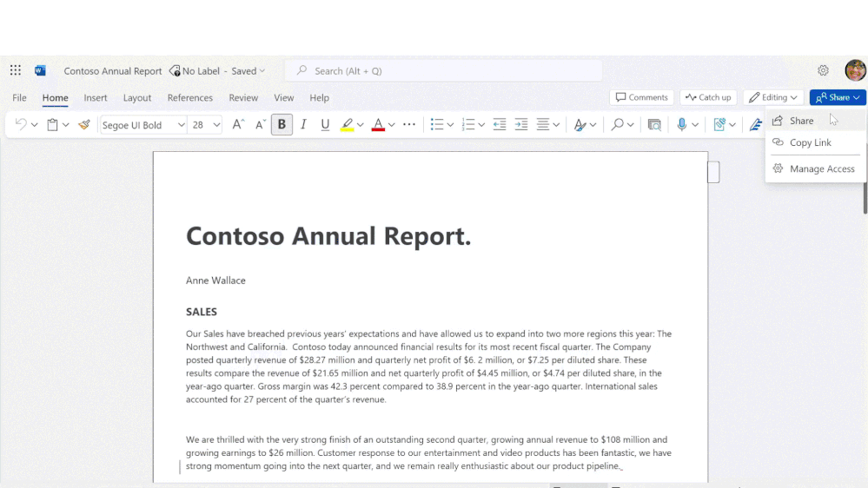Apply the yellow text highlight color
868x488 pixels.
click(347, 124)
